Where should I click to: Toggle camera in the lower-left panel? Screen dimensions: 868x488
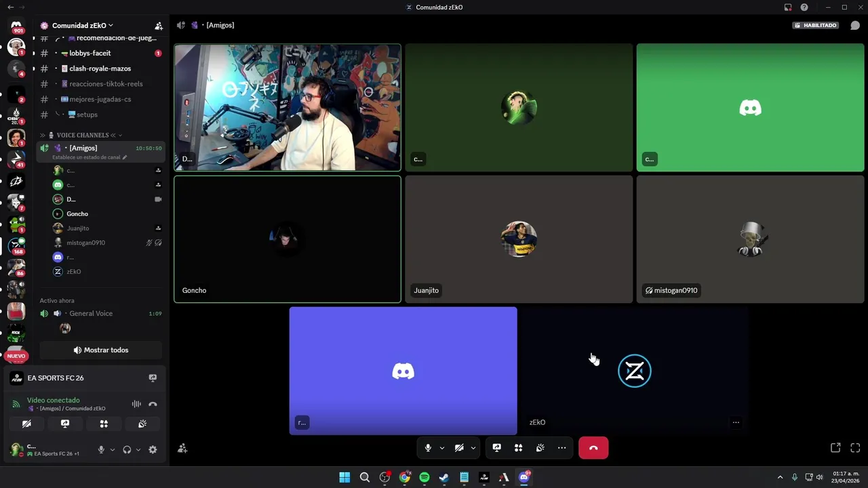pyautogui.click(x=26, y=424)
